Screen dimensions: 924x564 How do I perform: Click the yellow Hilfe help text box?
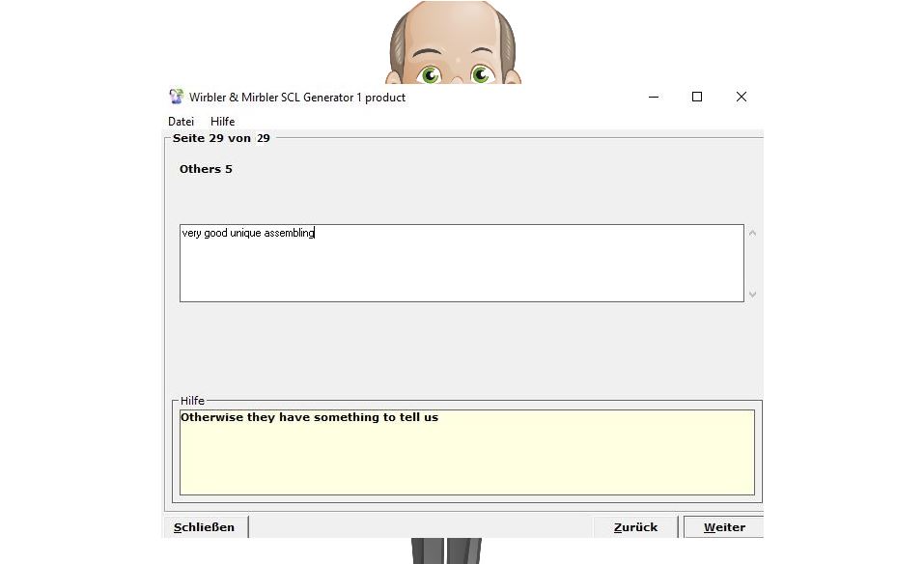(x=466, y=459)
